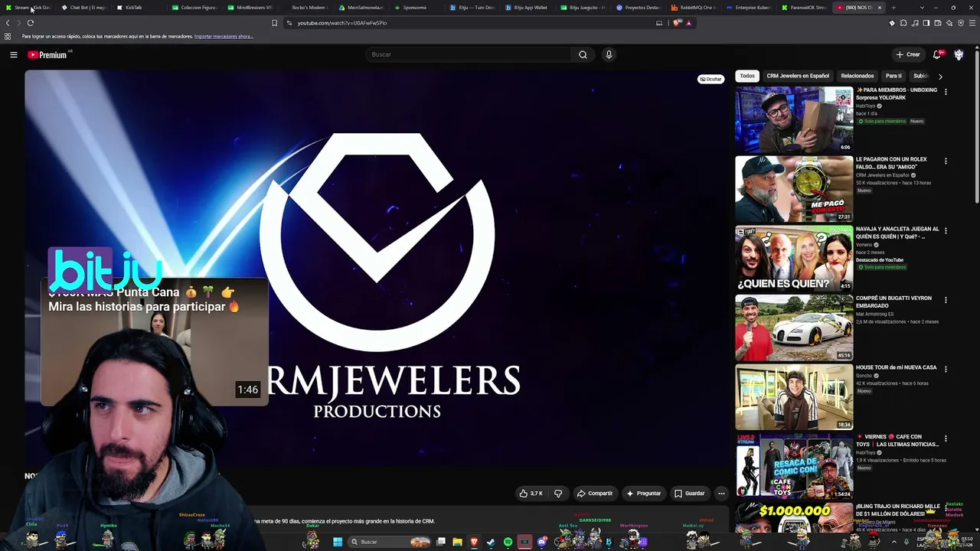The width and height of the screenshot is (980, 551).
Task: Open the HabiToys channel under UNBOXING video
Action: 867,106
